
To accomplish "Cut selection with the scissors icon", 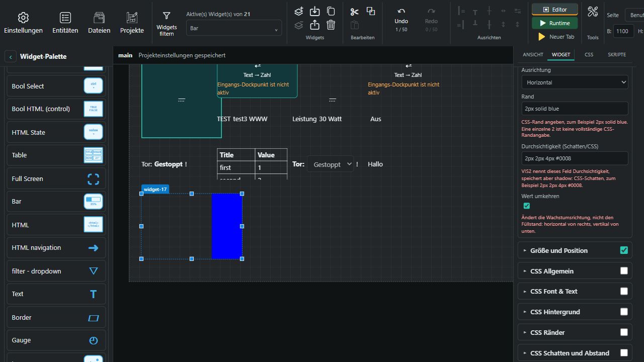I will coord(355,12).
